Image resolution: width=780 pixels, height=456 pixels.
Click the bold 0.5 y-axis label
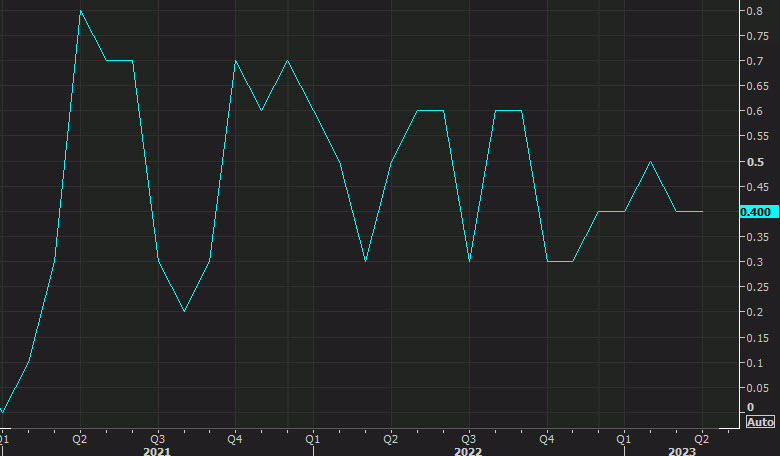pyautogui.click(x=755, y=162)
